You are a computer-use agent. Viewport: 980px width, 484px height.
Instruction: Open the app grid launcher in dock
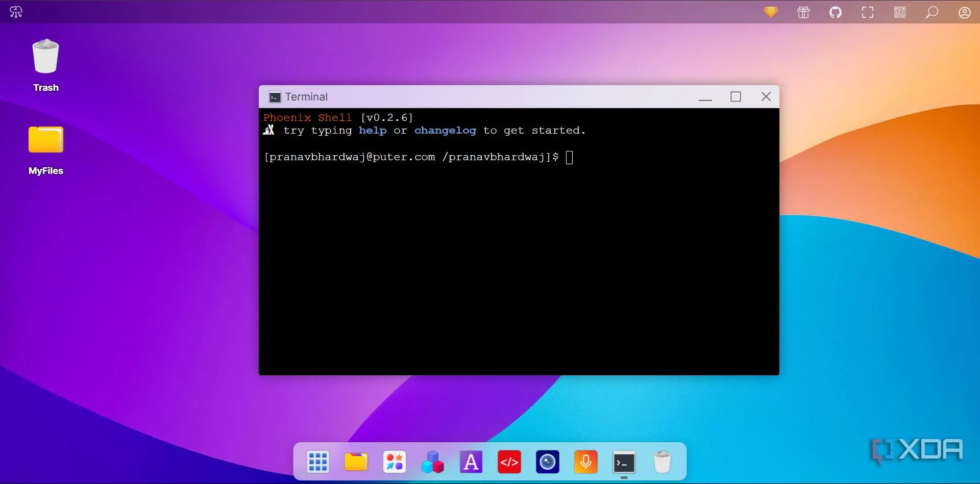pyautogui.click(x=318, y=462)
